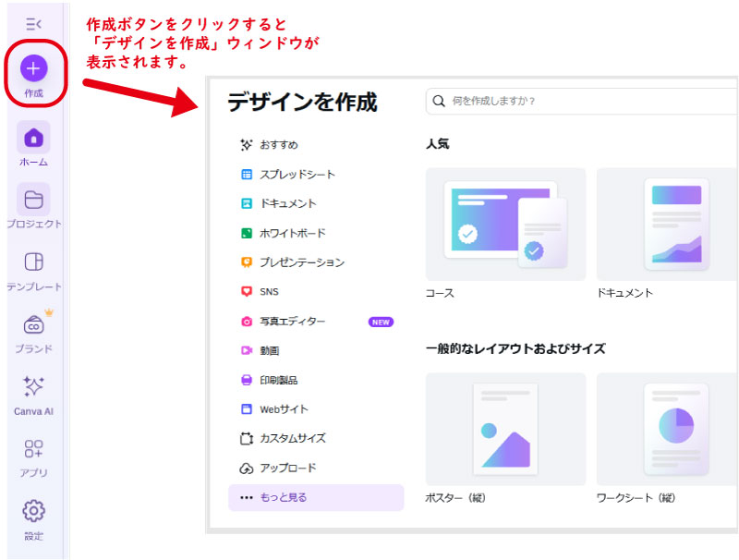Select the おすすめ sparkle icon
The image size is (739, 560).
[246, 145]
